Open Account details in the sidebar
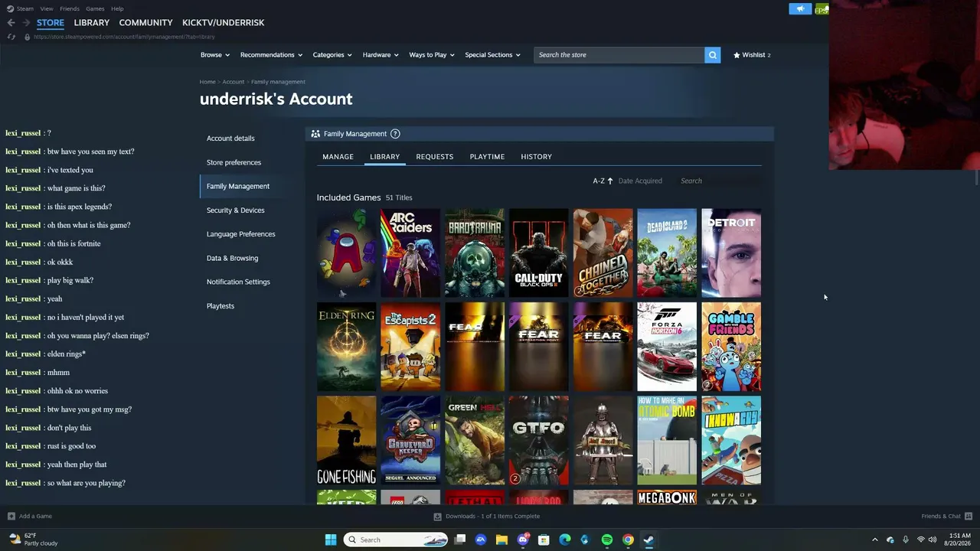 (x=230, y=139)
